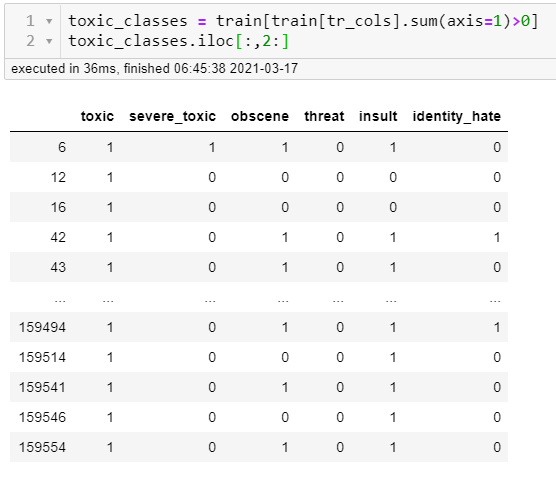The width and height of the screenshot is (556, 480).
Task: Click the obscene column header
Action: [260, 116]
